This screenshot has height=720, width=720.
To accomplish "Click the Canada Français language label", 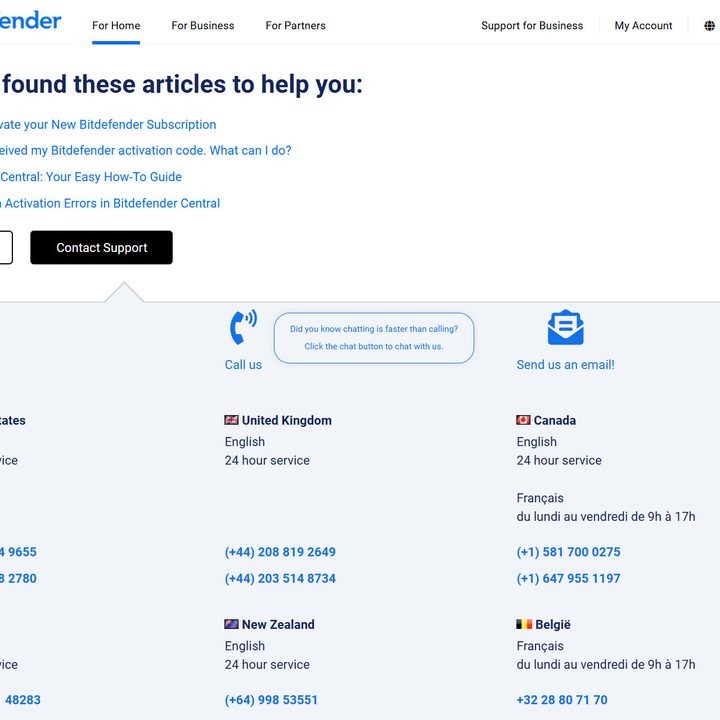I will tap(540, 498).
